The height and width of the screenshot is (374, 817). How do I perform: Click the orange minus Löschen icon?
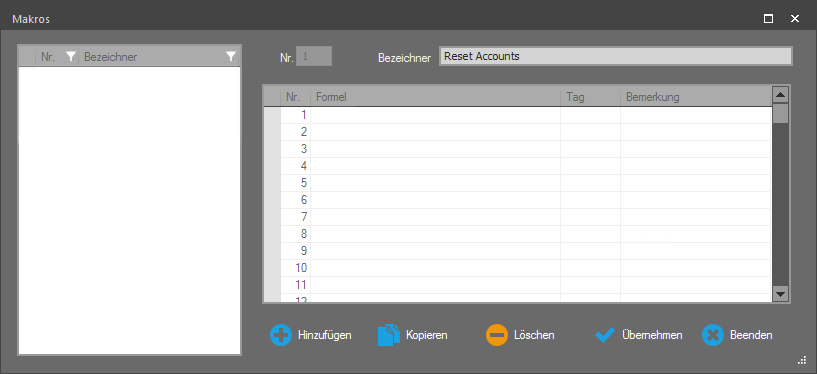point(497,335)
